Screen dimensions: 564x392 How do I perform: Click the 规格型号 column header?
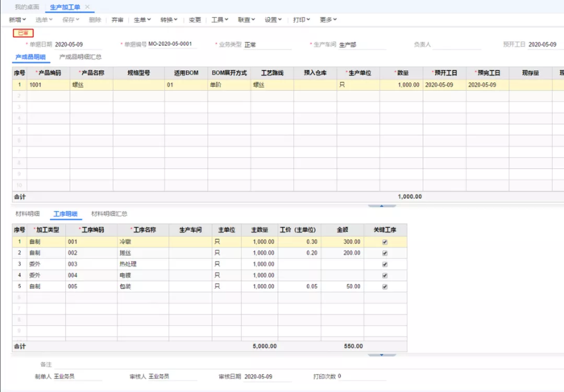[139, 73]
